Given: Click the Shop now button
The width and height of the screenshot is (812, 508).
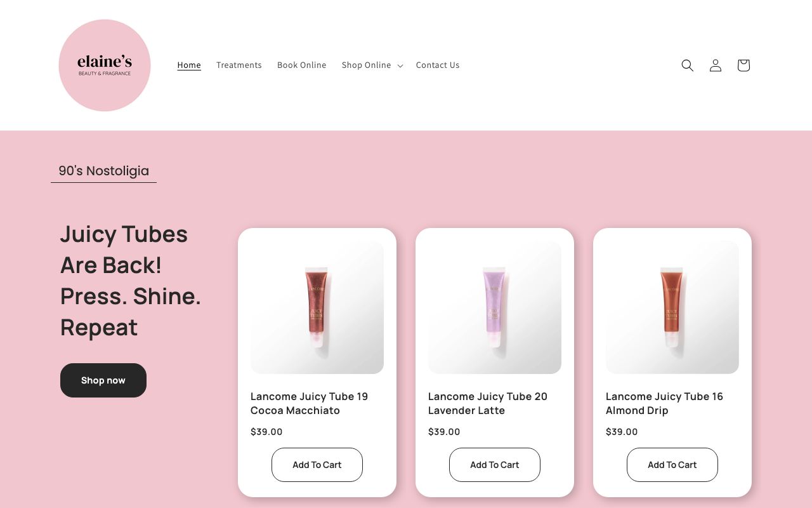Looking at the screenshot, I should pos(103,380).
